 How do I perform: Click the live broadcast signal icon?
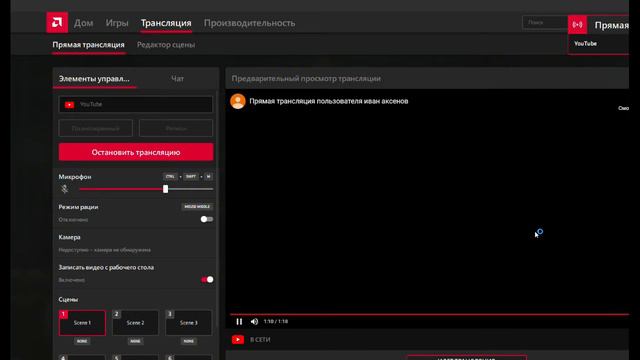(578, 25)
